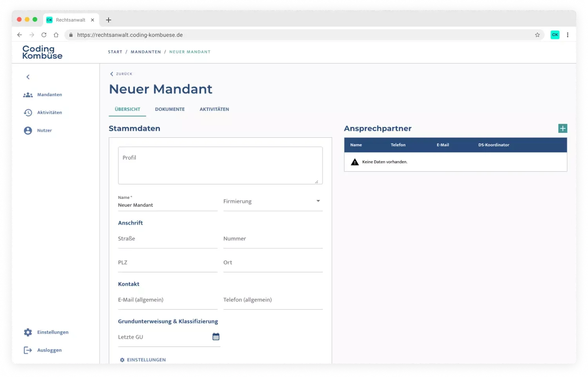Click the Mandanten breadcrumb
The width and height of the screenshot is (588, 377).
[x=146, y=52]
